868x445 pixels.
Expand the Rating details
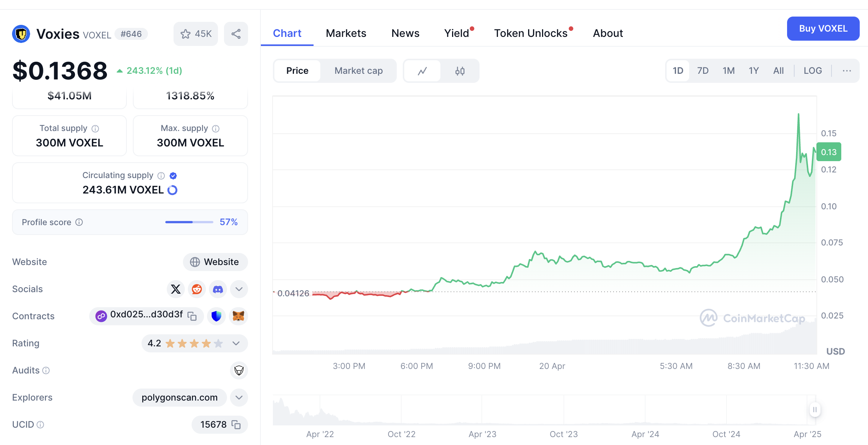236,343
